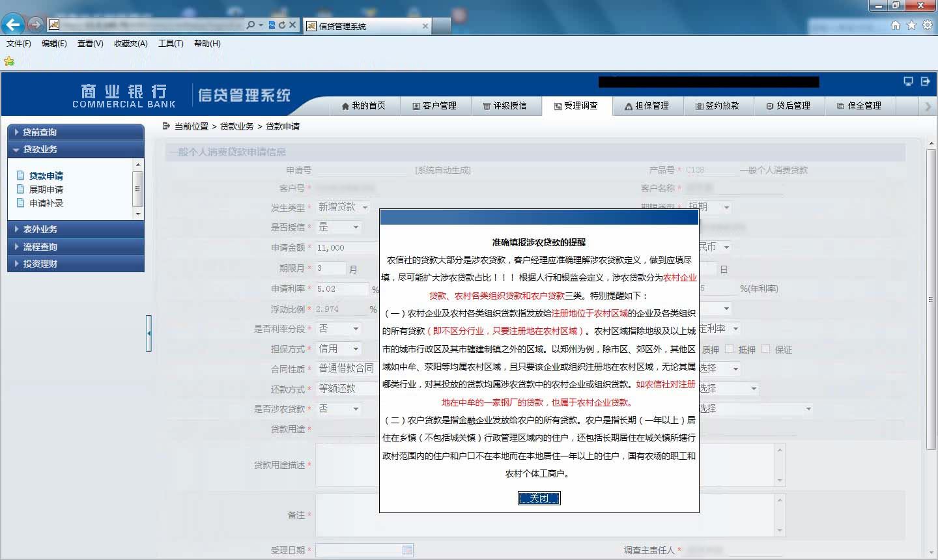Open the 查看(V) menu
Screen dimensions: 938x560
(90, 44)
